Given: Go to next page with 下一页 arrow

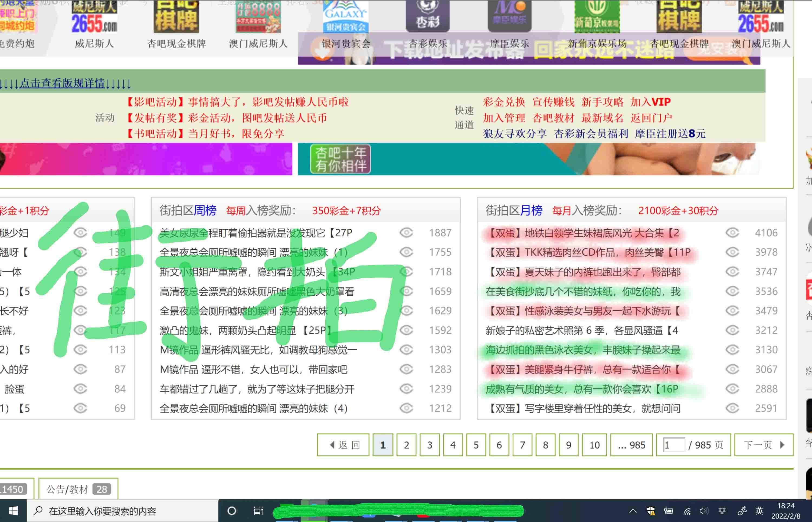Looking at the screenshot, I should tap(764, 445).
